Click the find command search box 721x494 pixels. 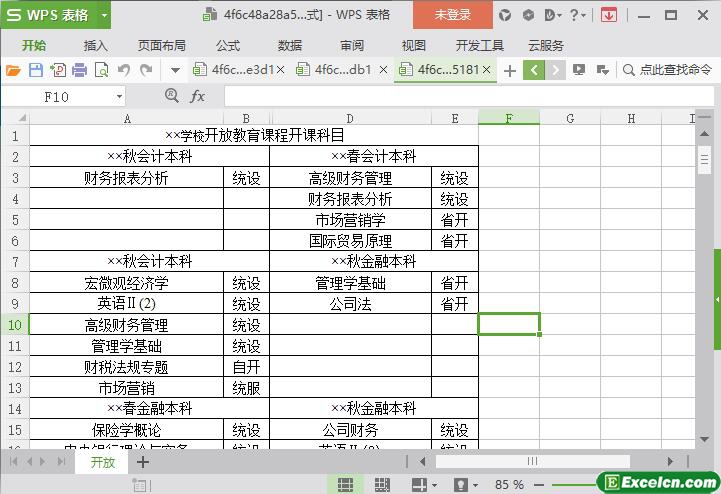coord(668,70)
